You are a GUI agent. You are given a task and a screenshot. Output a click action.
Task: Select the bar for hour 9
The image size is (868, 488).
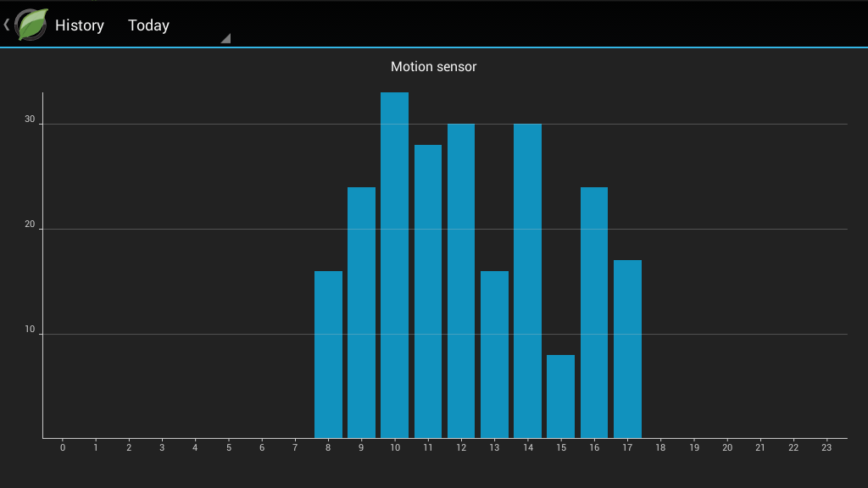[x=361, y=313]
